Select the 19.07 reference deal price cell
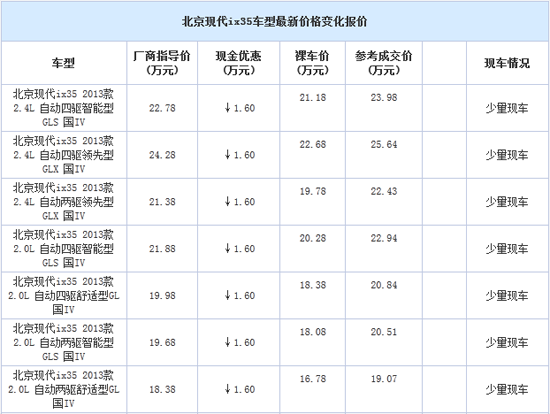Screen dimensions: 550x414 point(384,379)
